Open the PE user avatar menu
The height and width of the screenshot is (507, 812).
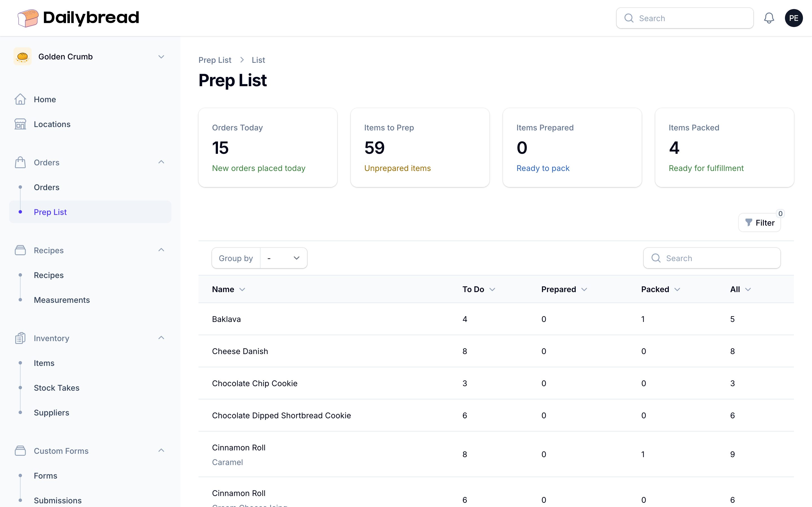[x=794, y=18]
